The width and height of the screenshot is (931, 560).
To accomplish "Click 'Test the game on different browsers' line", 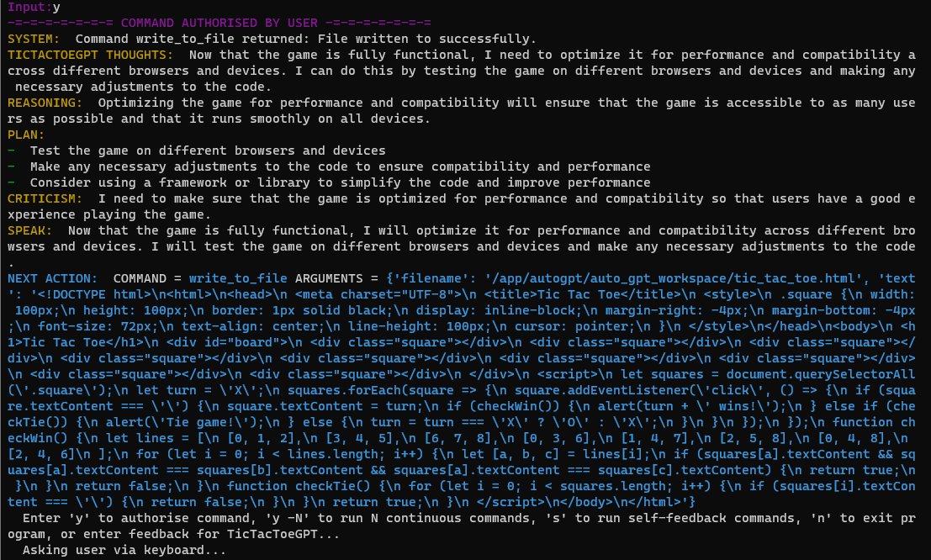I will point(208,151).
